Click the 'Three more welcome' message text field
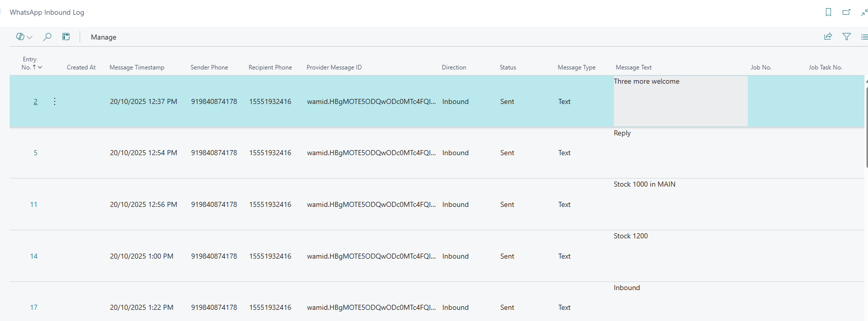868x321 pixels. click(680, 101)
